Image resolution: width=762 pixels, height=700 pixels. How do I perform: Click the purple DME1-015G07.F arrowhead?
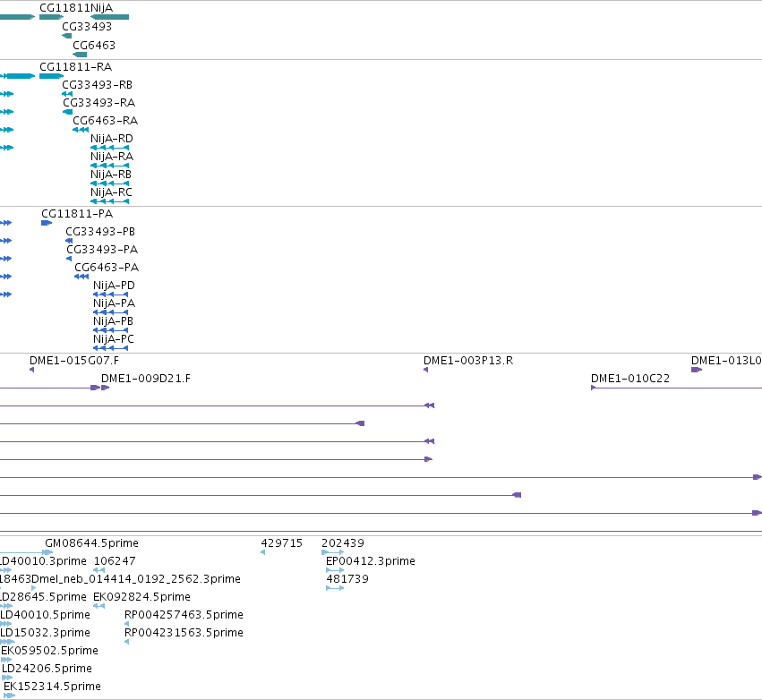pos(31,371)
